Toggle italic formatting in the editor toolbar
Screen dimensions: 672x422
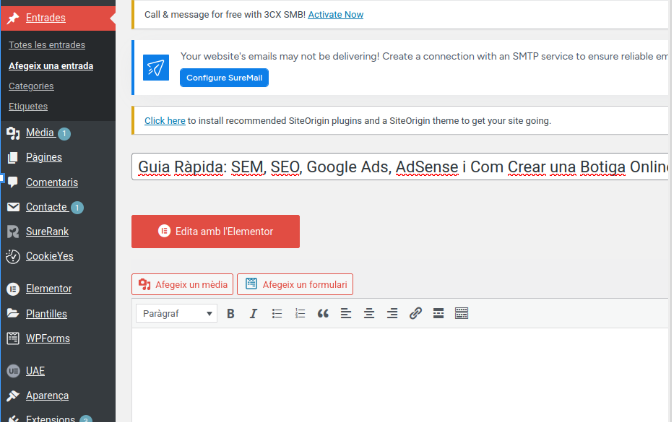253,313
